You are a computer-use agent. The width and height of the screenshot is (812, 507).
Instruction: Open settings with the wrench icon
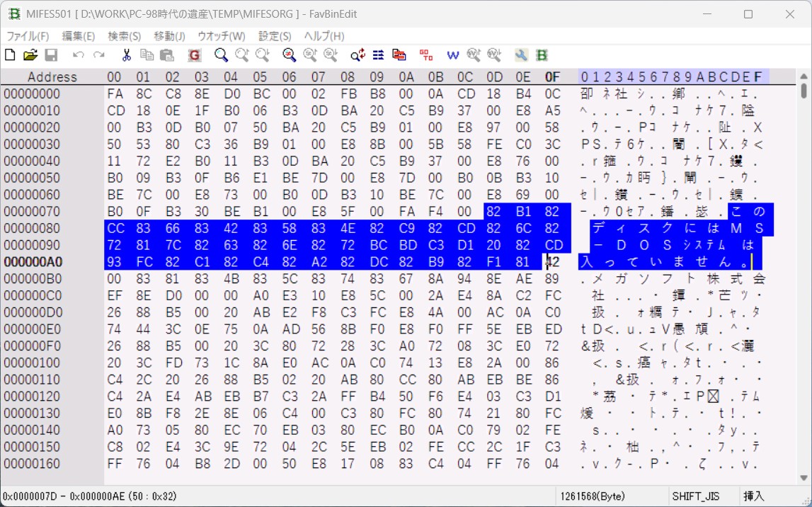521,55
